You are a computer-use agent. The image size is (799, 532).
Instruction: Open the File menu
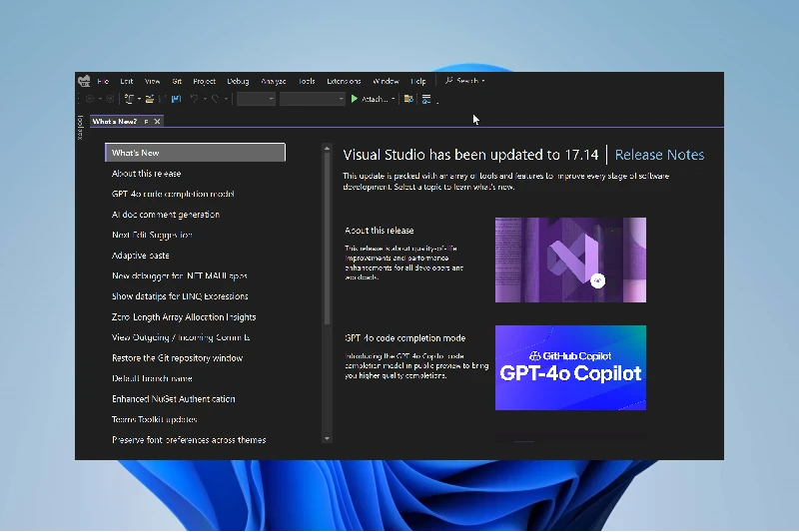coord(103,81)
